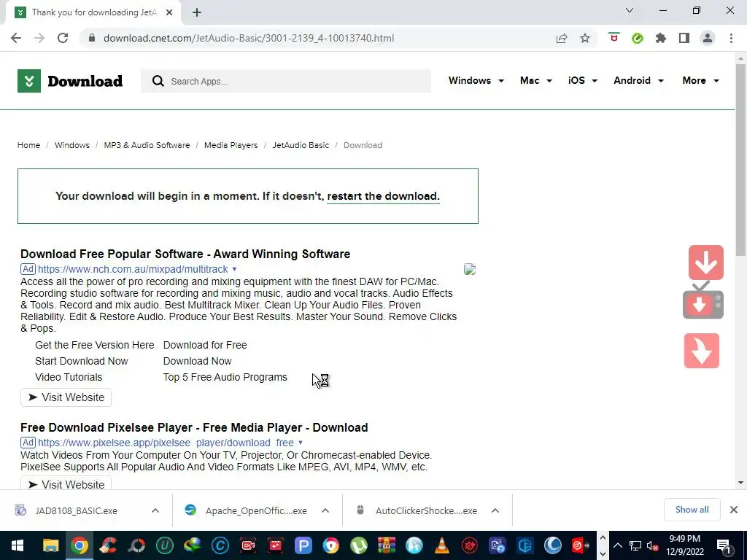The height and width of the screenshot is (560, 747).
Task: Open the Chrome profile avatar
Action: tap(708, 38)
